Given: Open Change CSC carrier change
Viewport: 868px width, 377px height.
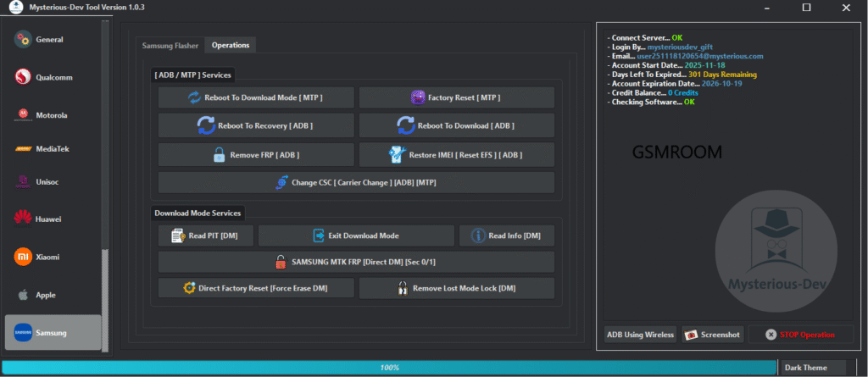Looking at the screenshot, I should 356,182.
